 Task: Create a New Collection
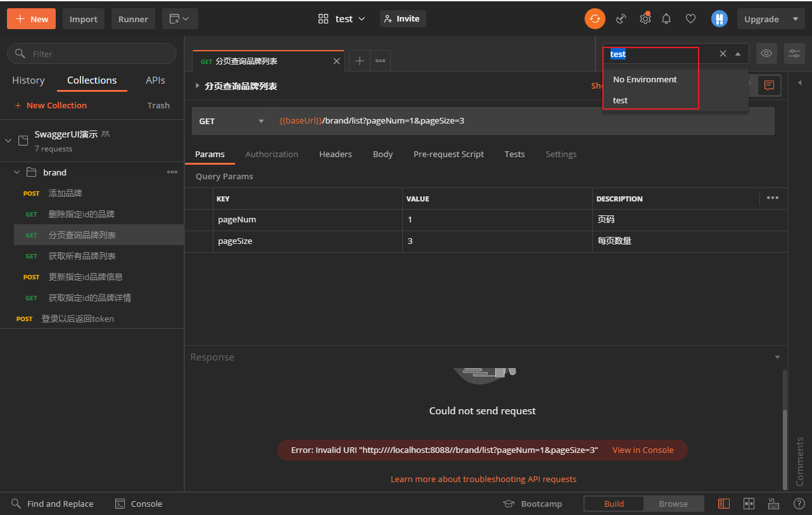point(51,105)
